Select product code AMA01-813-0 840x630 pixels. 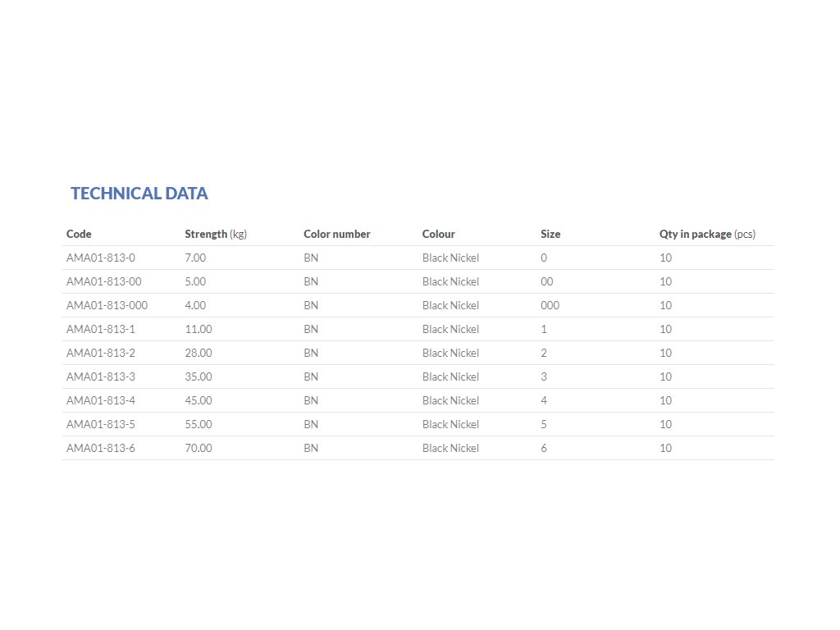[100, 258]
